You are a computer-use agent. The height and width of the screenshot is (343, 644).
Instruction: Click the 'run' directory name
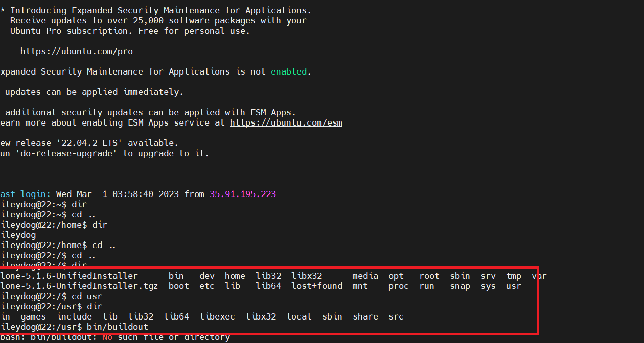pyautogui.click(x=427, y=286)
